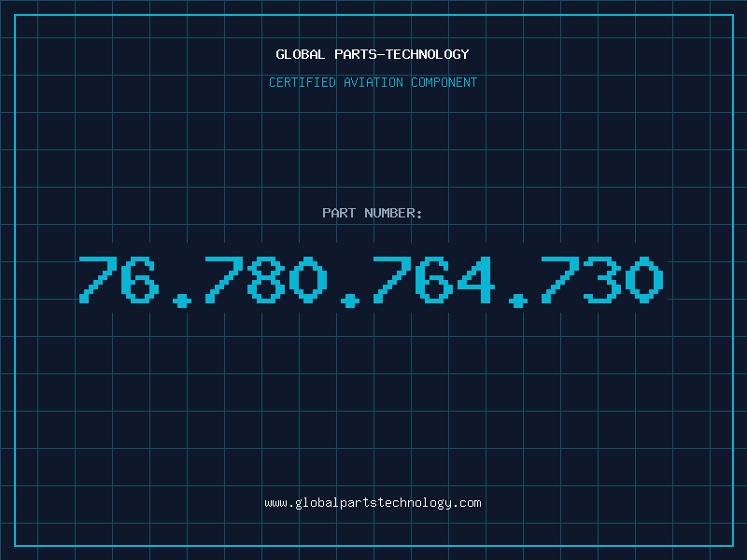Click the part number 76.780.764.730
The height and width of the screenshot is (560, 747).
(x=371, y=281)
